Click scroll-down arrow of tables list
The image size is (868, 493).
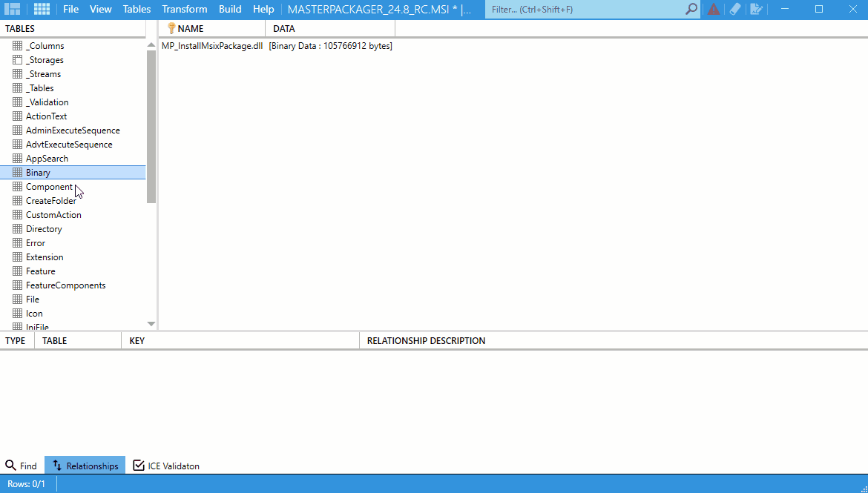click(x=151, y=324)
